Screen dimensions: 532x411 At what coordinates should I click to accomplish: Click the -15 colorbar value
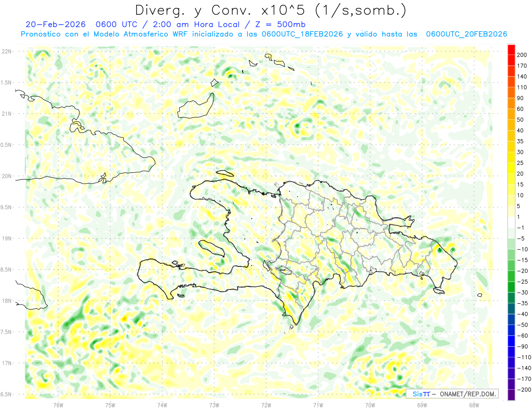tap(523, 260)
